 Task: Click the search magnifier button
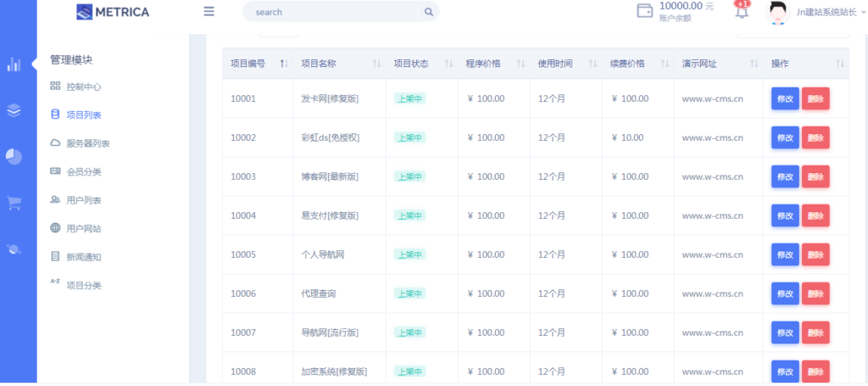[429, 12]
